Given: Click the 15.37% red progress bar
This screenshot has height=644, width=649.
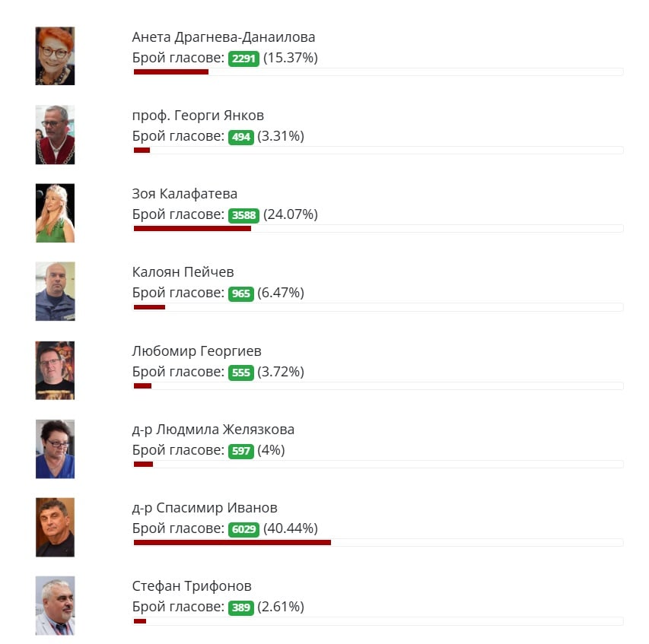Looking at the screenshot, I should [171, 71].
